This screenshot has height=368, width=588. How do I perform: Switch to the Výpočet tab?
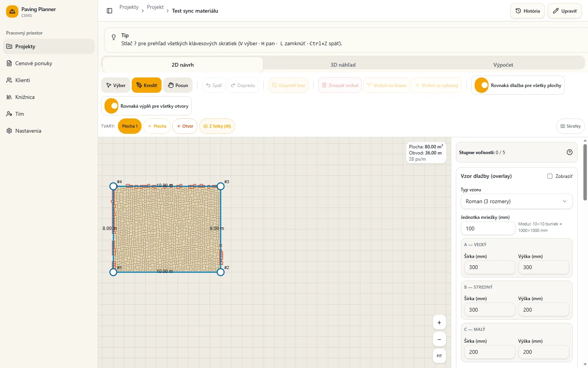click(503, 65)
